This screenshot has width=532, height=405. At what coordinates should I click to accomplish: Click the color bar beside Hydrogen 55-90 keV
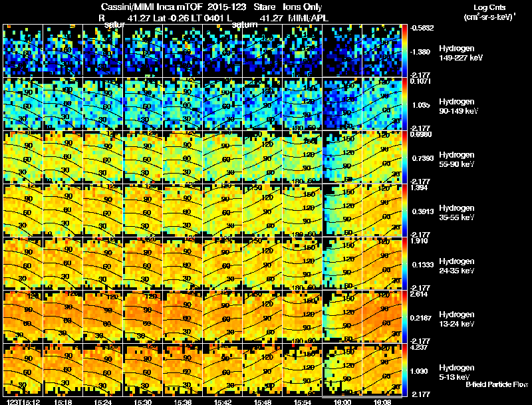coord(404,158)
